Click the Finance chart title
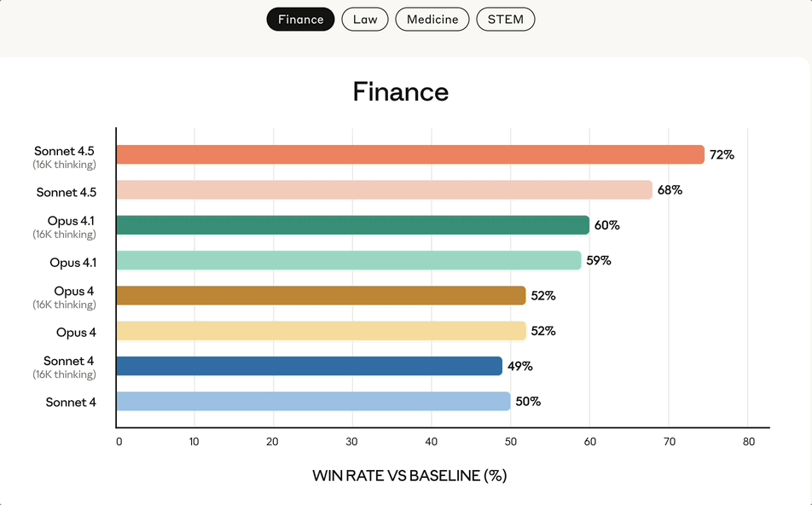The height and width of the screenshot is (505, 812). click(x=401, y=91)
